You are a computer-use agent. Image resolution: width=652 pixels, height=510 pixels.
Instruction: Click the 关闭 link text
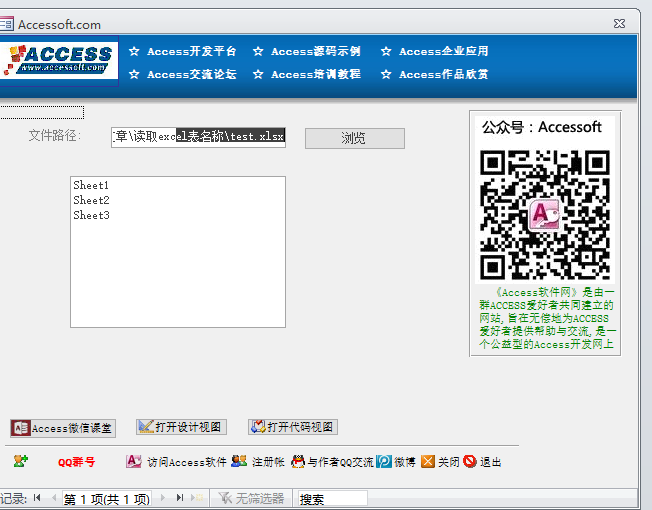(449, 462)
